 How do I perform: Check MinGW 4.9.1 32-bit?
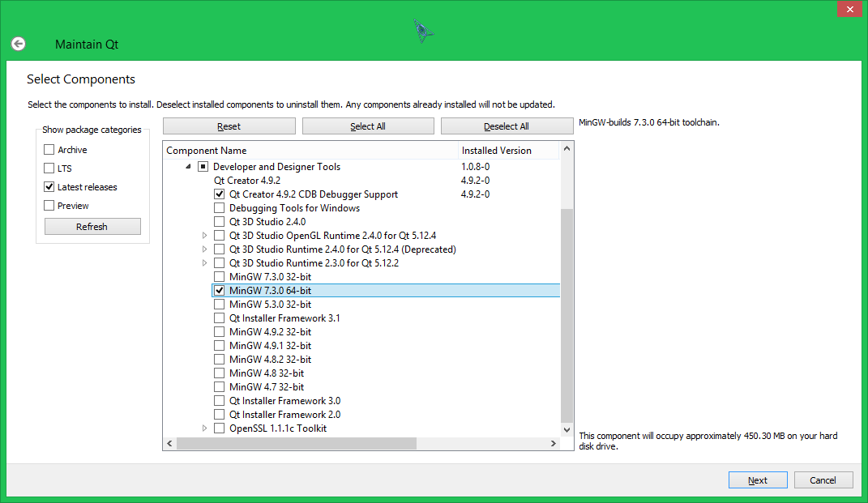tap(219, 346)
